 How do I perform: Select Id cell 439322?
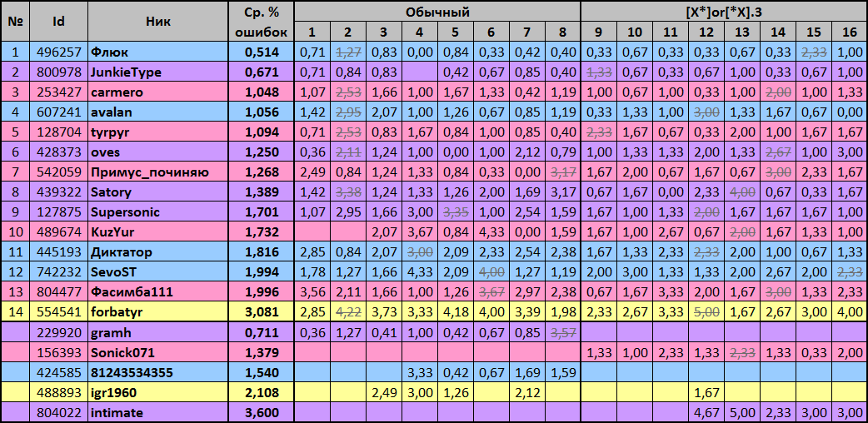coord(58,192)
